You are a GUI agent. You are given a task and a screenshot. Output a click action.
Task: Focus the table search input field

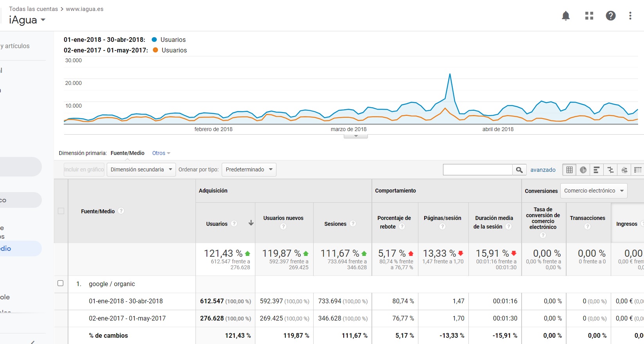(x=477, y=170)
